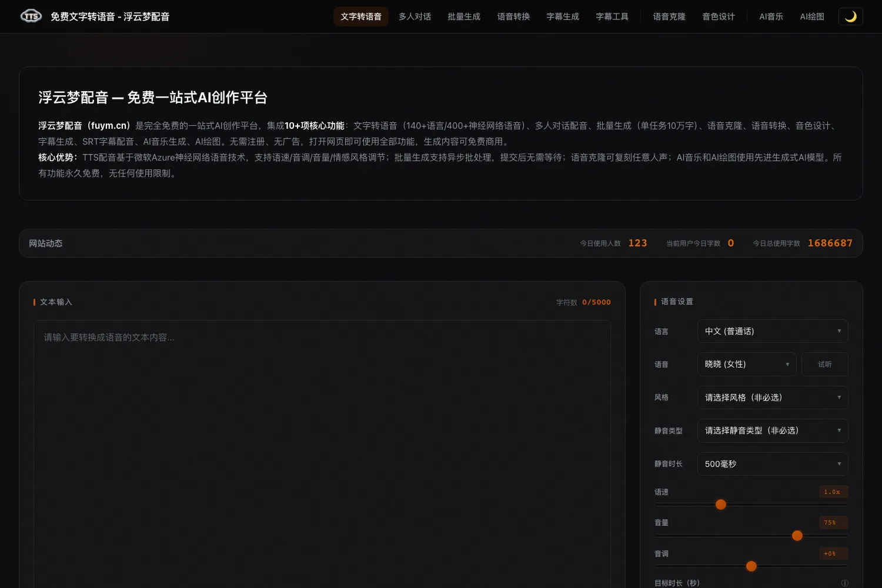
Task: Click the TTS logo icon
Action: click(31, 16)
